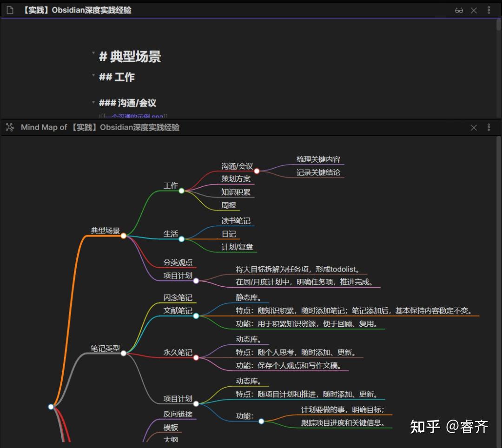Toggle reading view with the glasses icon
502x448 pixels.
459,10
